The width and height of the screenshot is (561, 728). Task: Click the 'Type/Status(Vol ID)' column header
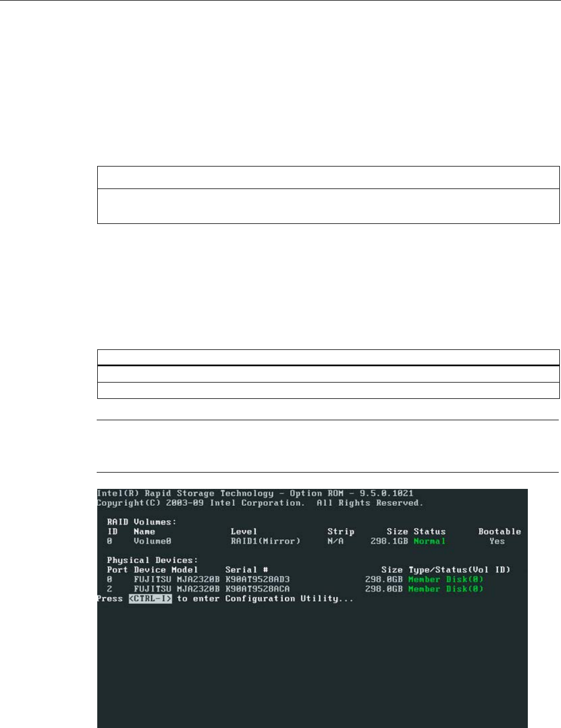click(459, 570)
